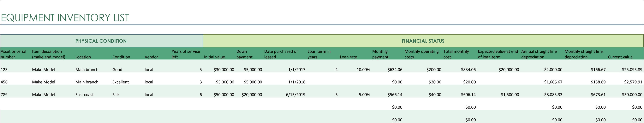Select the Fair condition cell
Viewport: 644px width, 123px height.
[116, 95]
